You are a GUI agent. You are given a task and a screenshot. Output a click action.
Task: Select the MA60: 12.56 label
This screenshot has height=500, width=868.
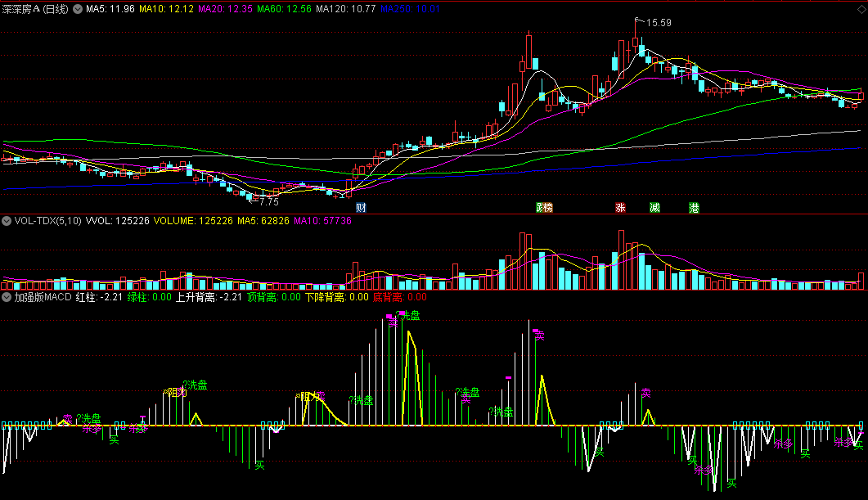[284, 9]
